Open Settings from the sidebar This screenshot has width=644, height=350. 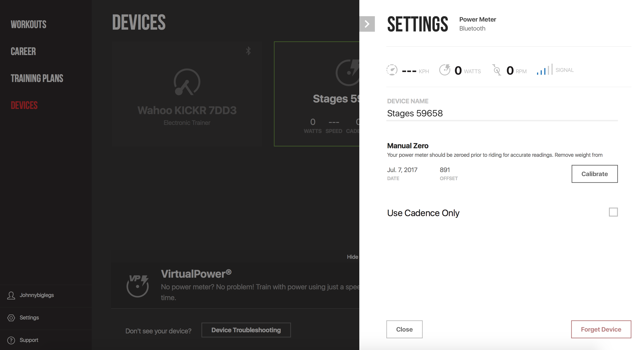29,318
